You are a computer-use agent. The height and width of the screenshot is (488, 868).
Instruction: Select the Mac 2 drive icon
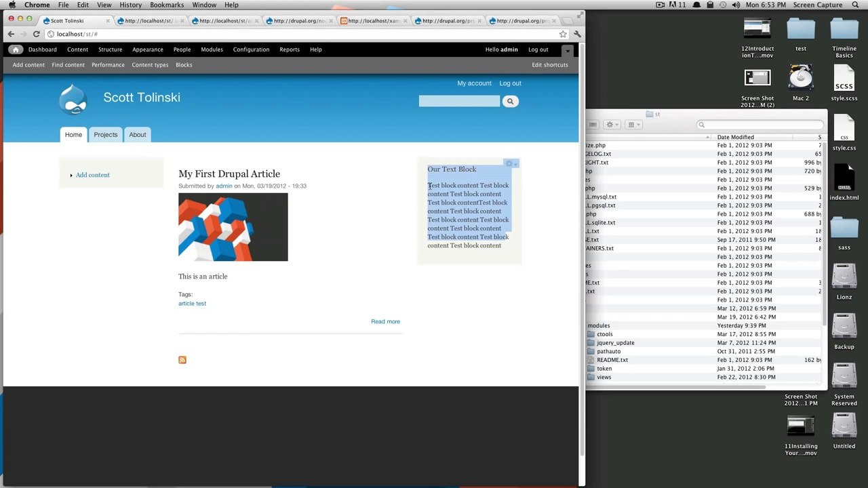pos(801,83)
